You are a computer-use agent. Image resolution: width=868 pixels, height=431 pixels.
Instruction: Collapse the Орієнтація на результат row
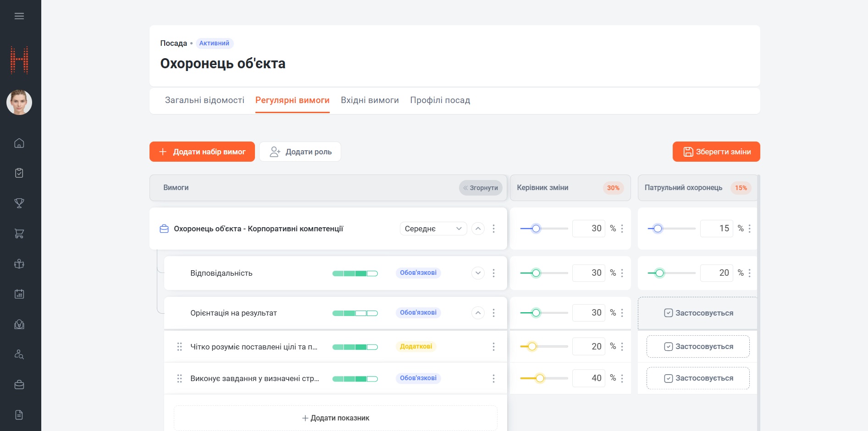pyautogui.click(x=478, y=313)
